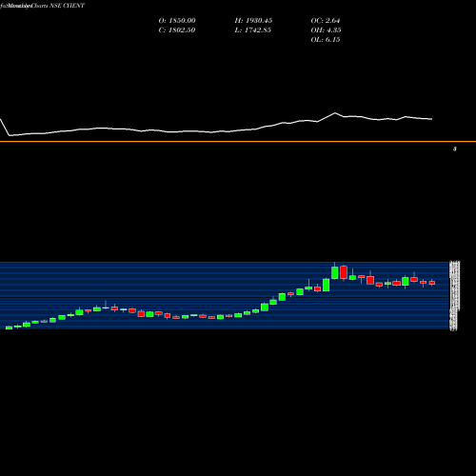Select the OL: 6.15 reading
The height and width of the screenshot is (476, 476).
(326, 40)
